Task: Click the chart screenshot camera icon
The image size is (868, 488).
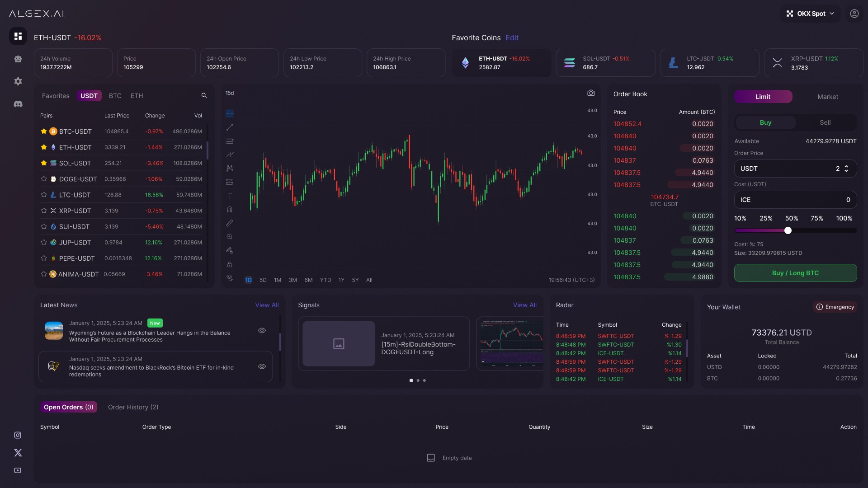Action: point(591,93)
